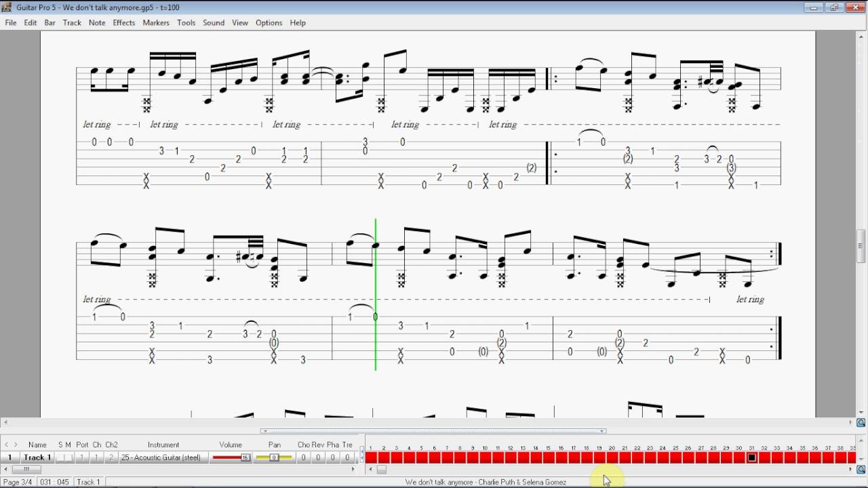868x488 pixels.
Task: Open the Acoustic Guitar (steel) instrument selector
Action: click(x=163, y=457)
